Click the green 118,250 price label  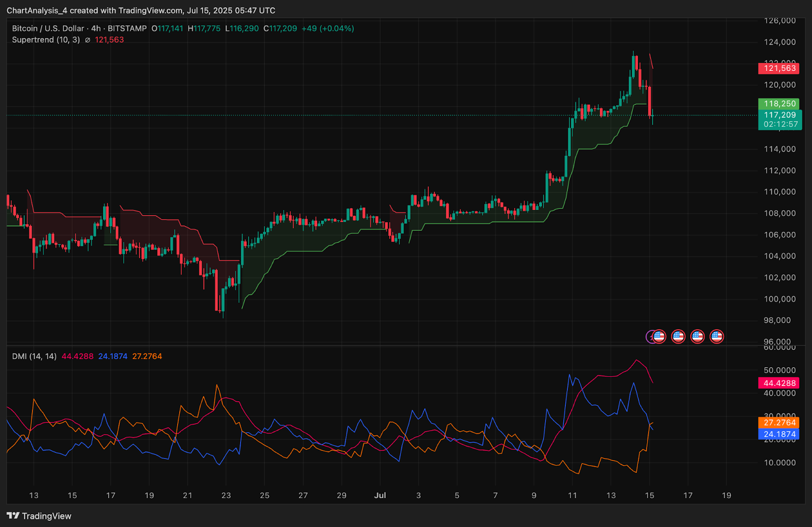coord(779,103)
